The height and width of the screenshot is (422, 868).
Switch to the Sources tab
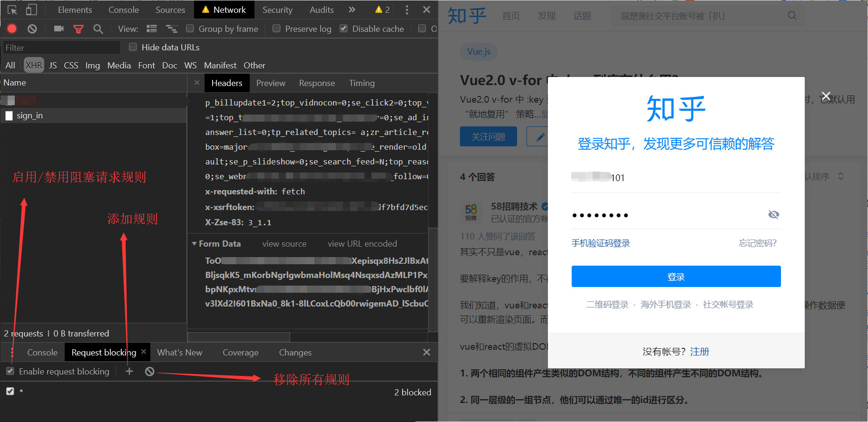pyautogui.click(x=170, y=10)
